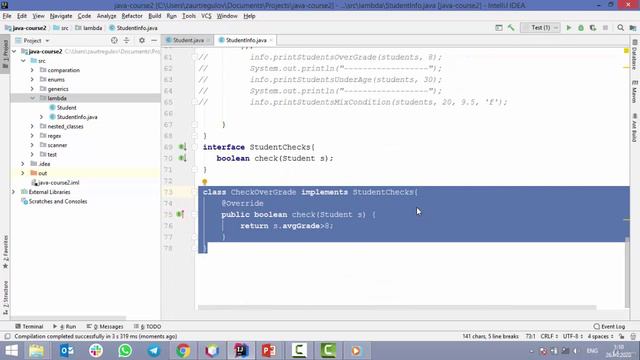Toggle the 1: Project tool window stripe
Image resolution: width=640 pixels, height=360 pixels.
click(x=5, y=54)
